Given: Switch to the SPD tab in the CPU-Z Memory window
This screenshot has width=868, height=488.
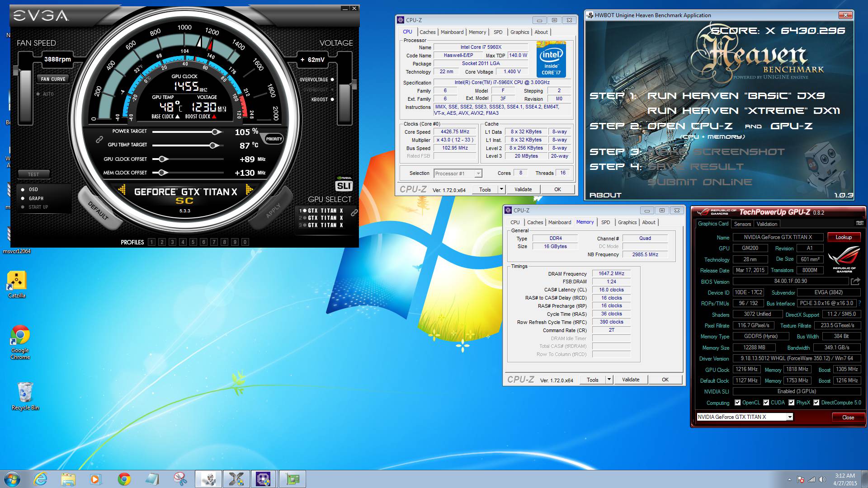Looking at the screenshot, I should pos(605,222).
